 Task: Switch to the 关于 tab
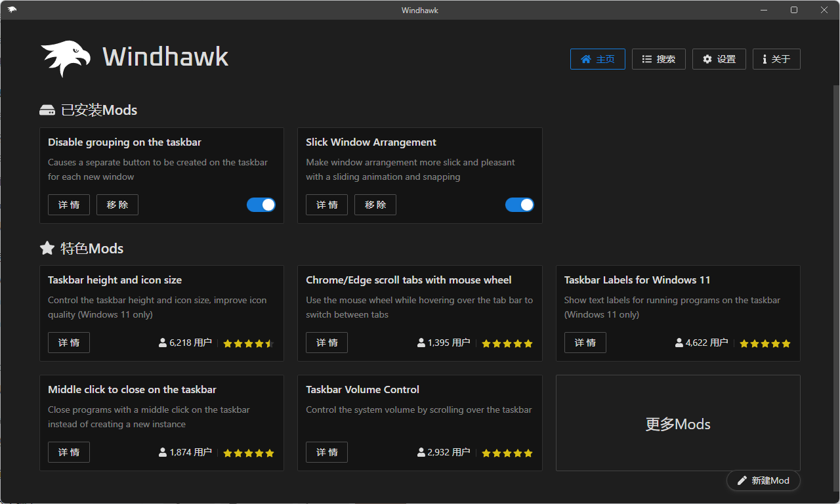tap(776, 59)
